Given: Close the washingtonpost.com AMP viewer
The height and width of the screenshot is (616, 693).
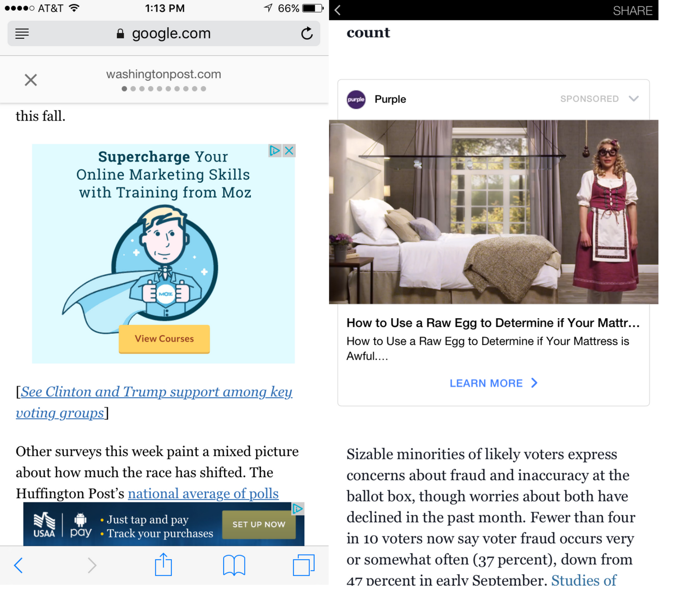Looking at the screenshot, I should (30, 80).
